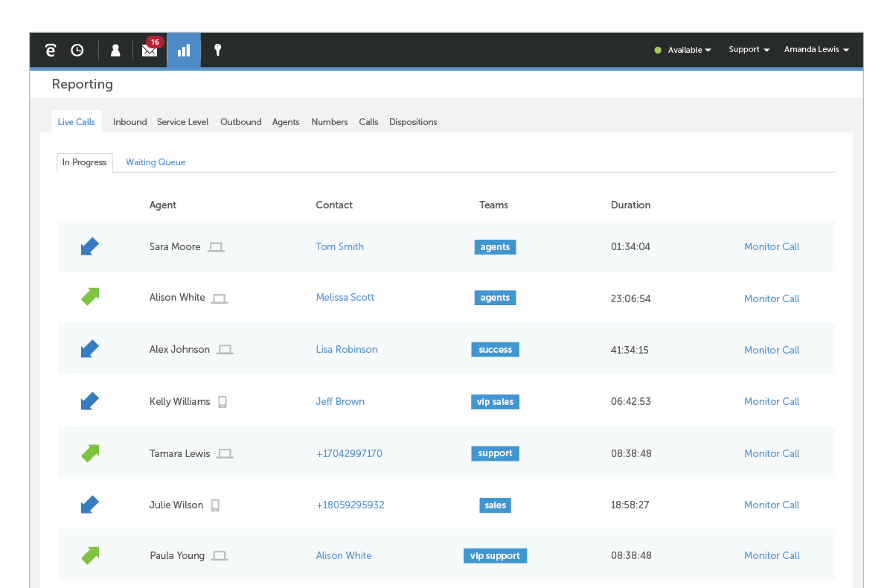The height and width of the screenshot is (588, 893).
Task: Click the support team tag
Action: coord(495,453)
